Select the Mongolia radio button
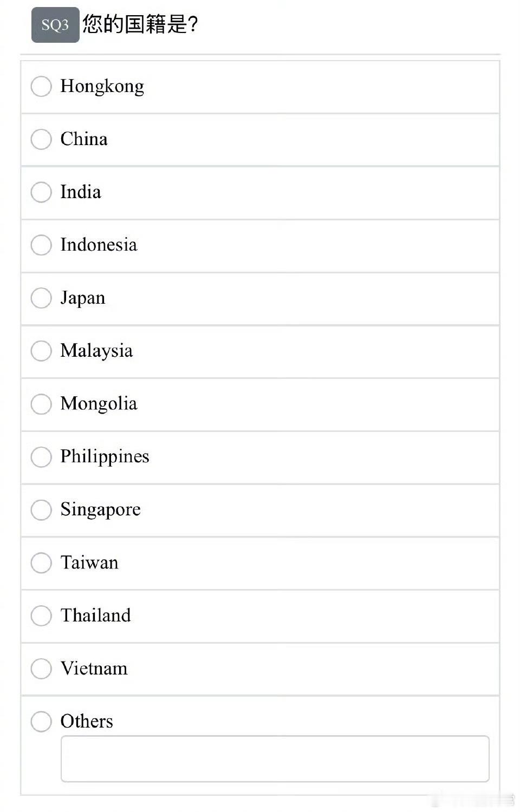This screenshot has width=520, height=812. (41, 404)
